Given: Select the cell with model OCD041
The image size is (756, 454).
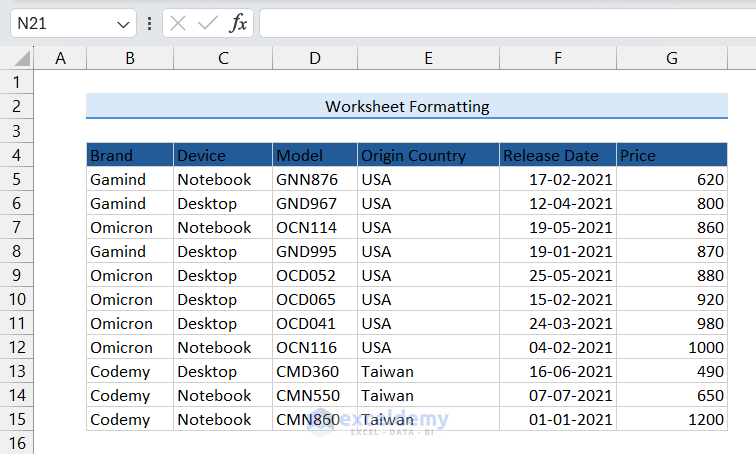Looking at the screenshot, I should coord(315,323).
